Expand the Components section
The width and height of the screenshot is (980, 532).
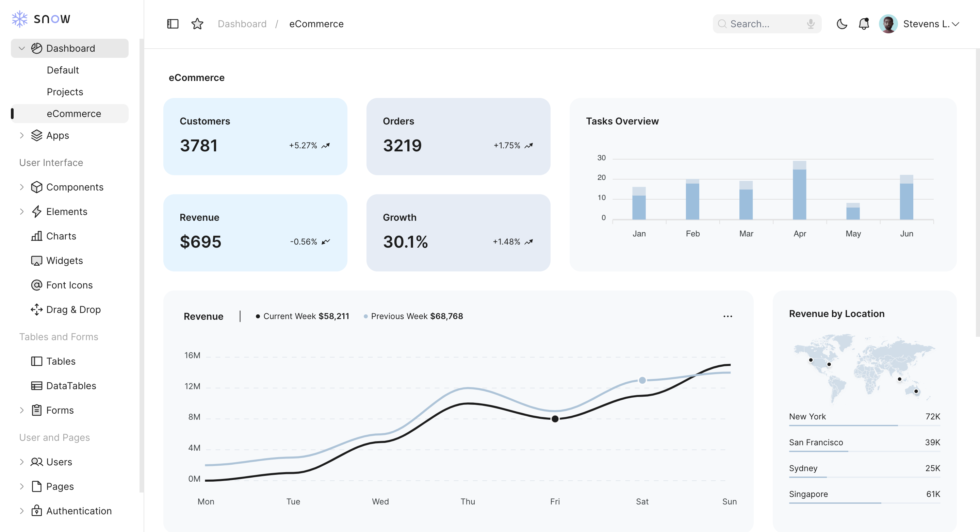(22, 187)
